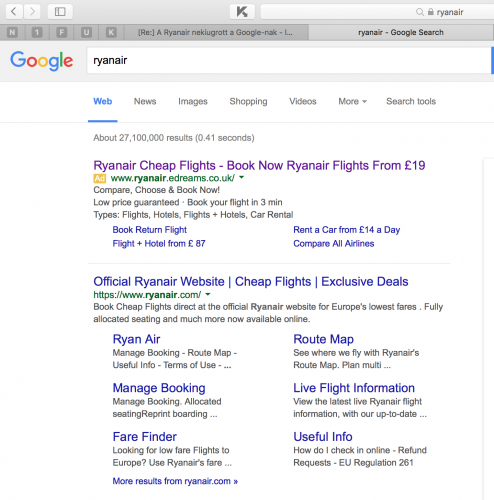Click the www.ryanair.edreams.co.uk URL
494x500 pixels.
pyautogui.click(x=173, y=178)
